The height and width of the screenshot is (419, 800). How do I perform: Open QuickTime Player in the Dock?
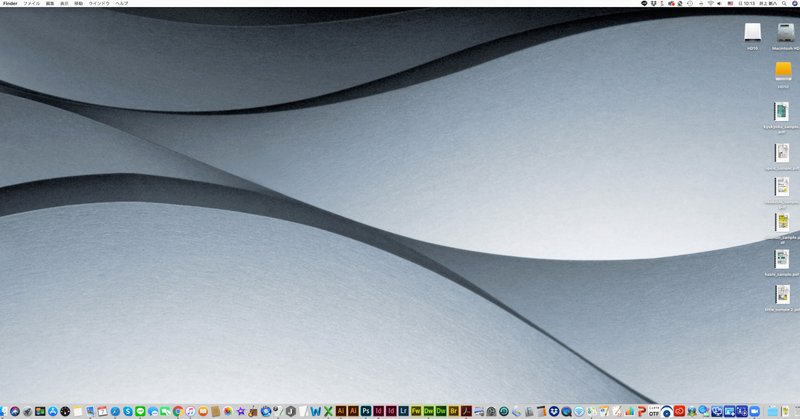click(x=566, y=411)
